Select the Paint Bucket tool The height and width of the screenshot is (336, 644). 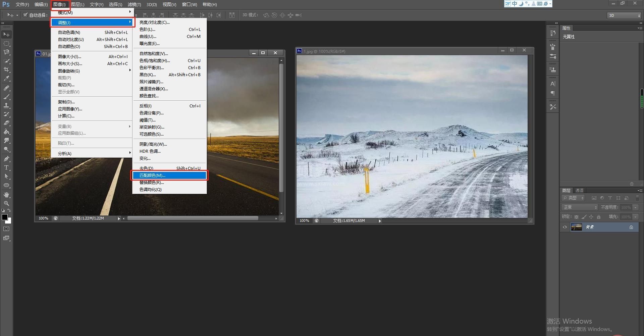[x=6, y=132]
